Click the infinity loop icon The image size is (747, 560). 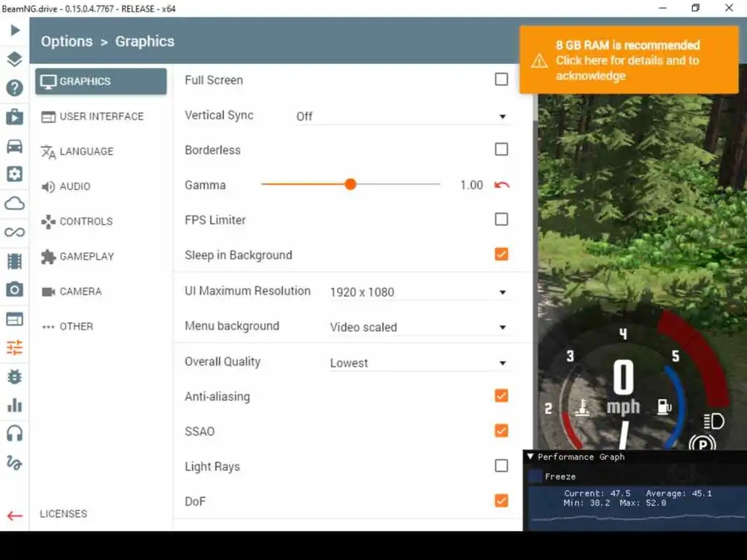click(x=15, y=233)
